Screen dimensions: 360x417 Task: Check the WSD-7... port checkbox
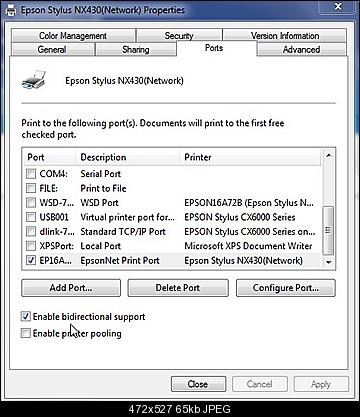pos(31,203)
